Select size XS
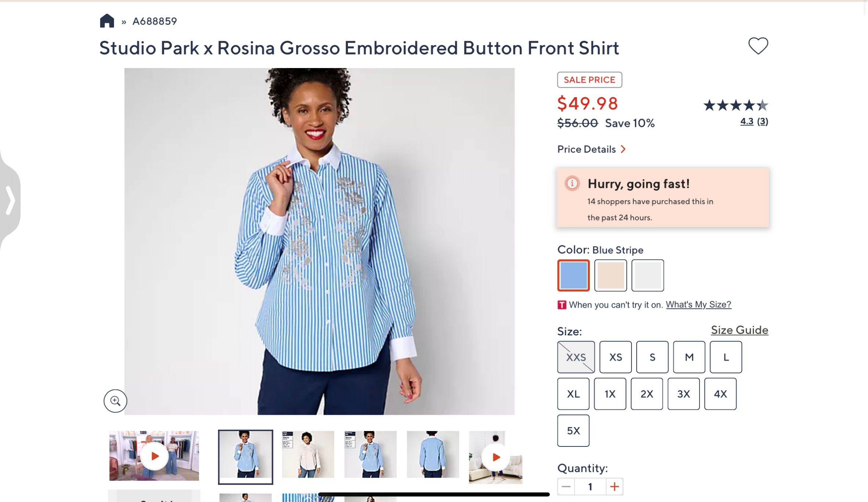Image resolution: width=868 pixels, height=502 pixels. [615, 357]
